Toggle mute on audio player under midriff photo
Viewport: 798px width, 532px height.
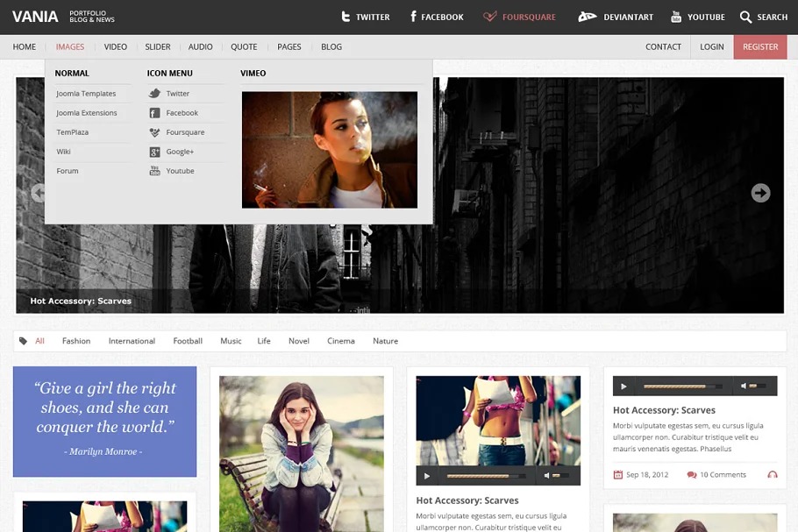click(x=547, y=476)
